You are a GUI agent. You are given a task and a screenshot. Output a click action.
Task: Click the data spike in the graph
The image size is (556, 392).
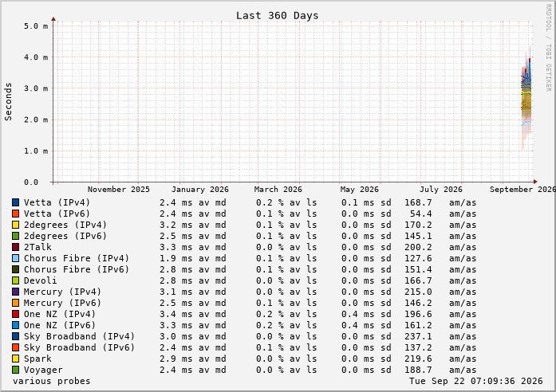526,99
